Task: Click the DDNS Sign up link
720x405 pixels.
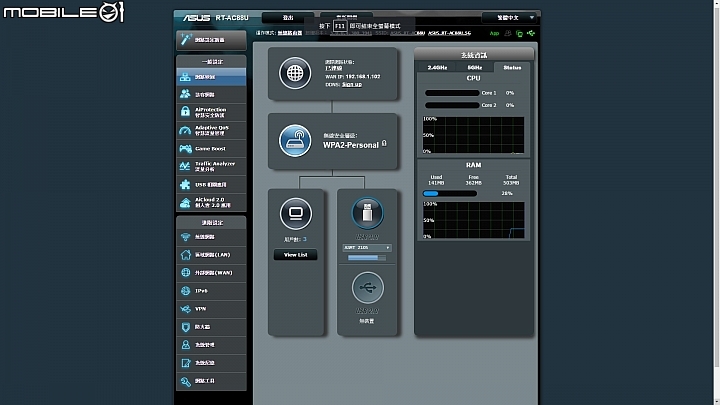Action: 352,84
